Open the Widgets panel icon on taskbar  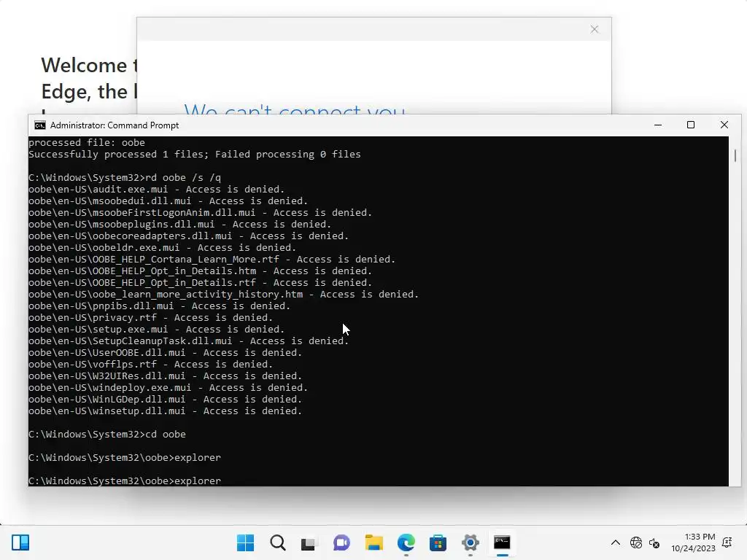click(20, 542)
